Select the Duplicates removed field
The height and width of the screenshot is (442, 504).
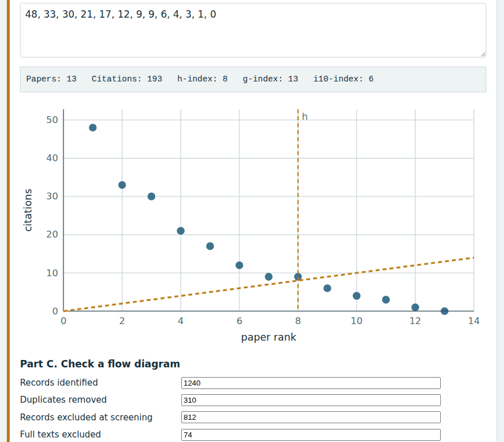pos(311,400)
